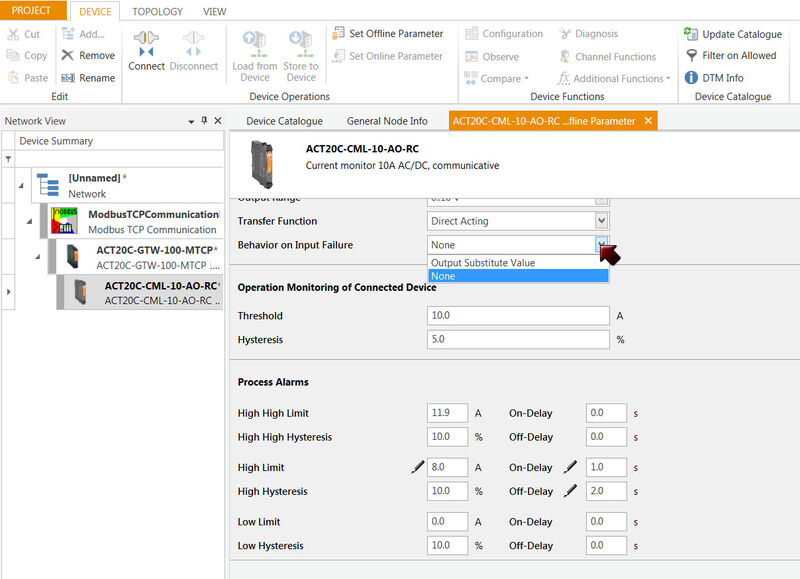Select the ACT20C-GTW-100-MTCP gateway node
Screen dimensions: 800x579
point(155,257)
